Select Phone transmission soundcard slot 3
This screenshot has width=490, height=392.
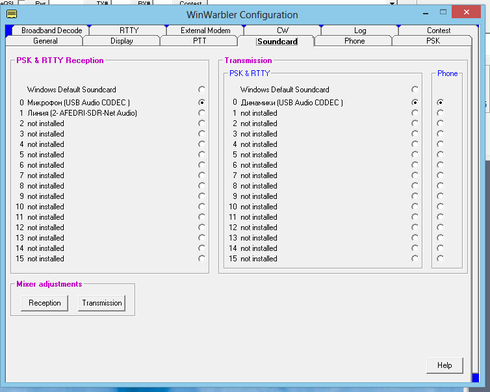(440, 134)
